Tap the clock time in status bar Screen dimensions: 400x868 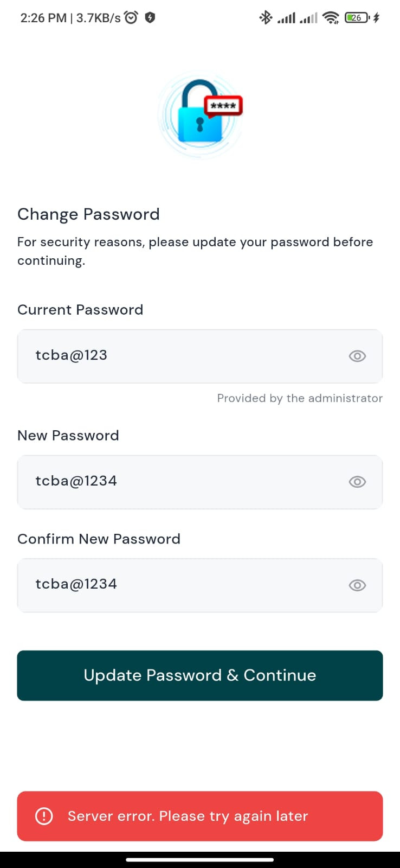(43, 18)
